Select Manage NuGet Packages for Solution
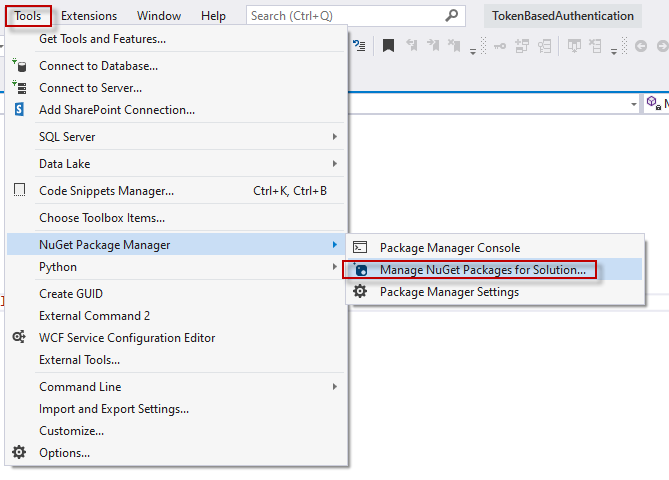 [x=482, y=270]
